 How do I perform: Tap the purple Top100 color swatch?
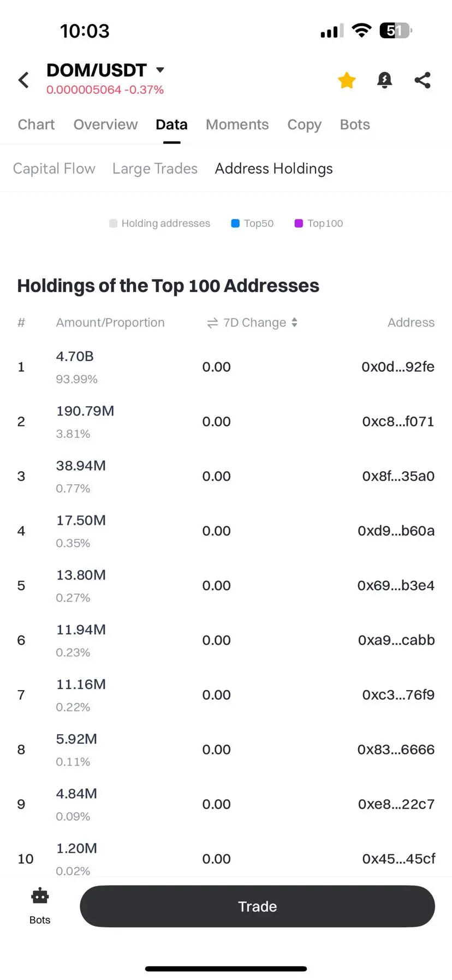[299, 223]
